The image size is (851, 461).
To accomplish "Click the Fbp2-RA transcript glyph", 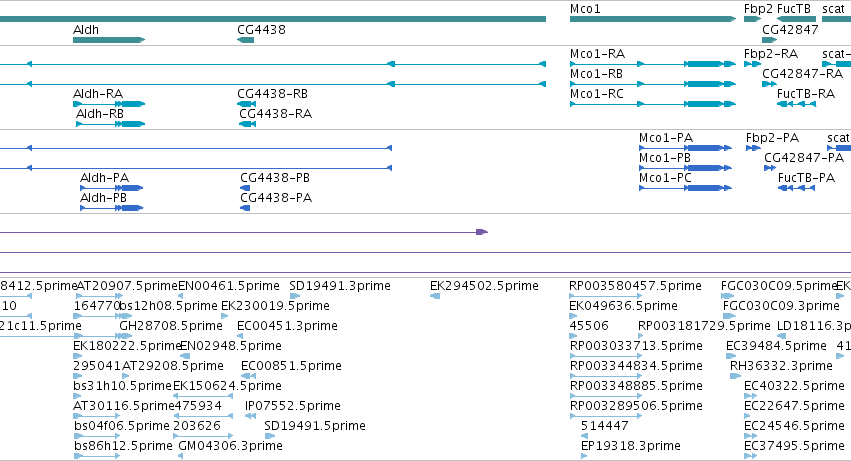I will tap(752, 64).
